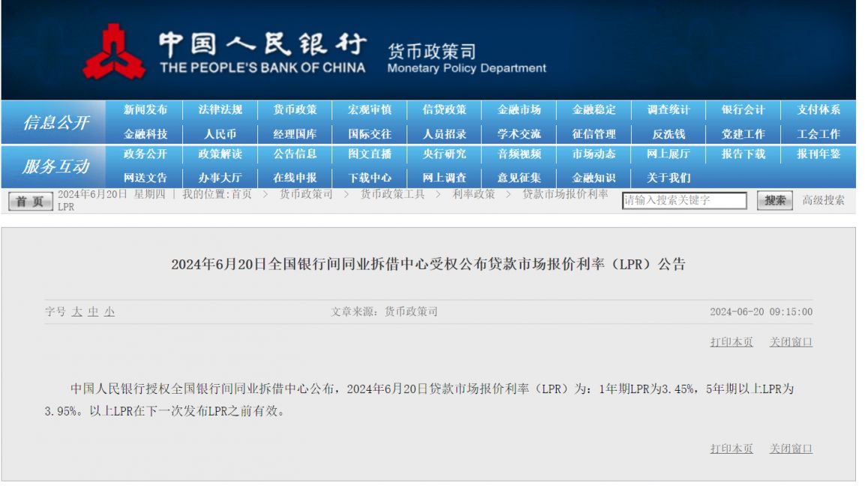Click the search keyword input field
The image size is (868, 486).
coord(683,200)
